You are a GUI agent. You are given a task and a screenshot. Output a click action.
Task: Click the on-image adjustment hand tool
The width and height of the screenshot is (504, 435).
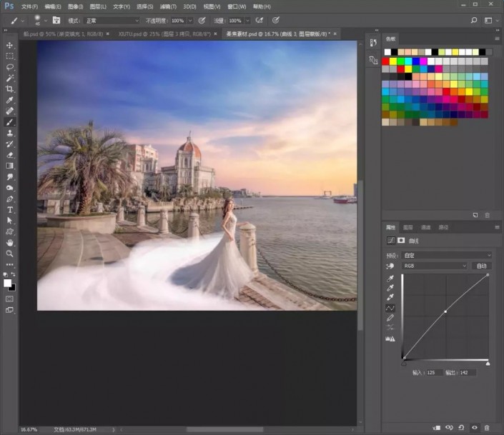pos(390,266)
